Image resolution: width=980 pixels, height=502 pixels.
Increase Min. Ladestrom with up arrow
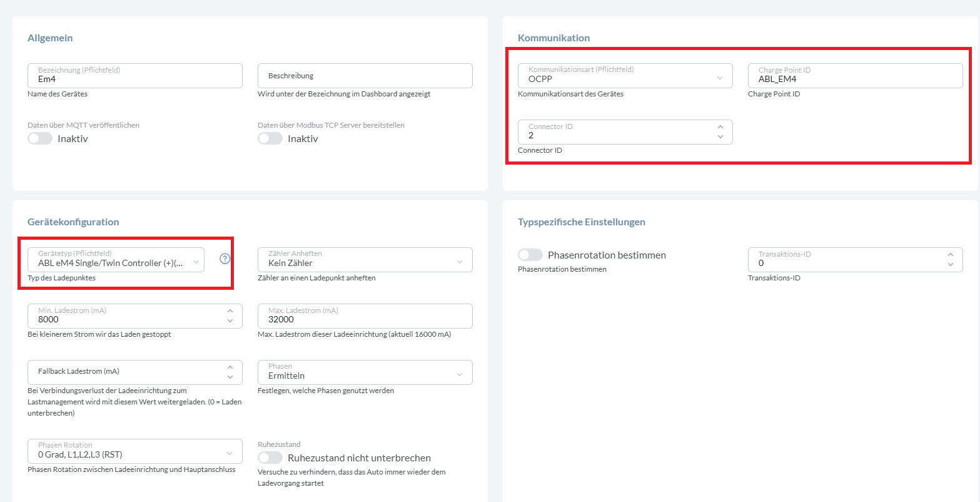230,311
